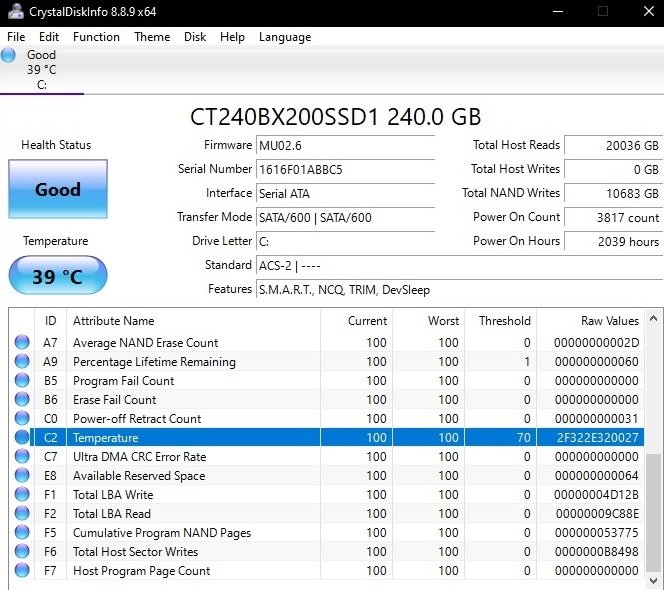The height and width of the screenshot is (590, 664).
Task: Click Power On Hours value 2039 hours
Action: 614,241
